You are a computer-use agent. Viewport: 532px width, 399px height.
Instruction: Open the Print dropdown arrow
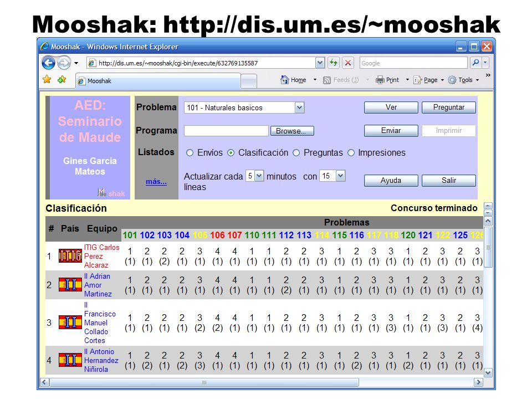[x=407, y=80]
